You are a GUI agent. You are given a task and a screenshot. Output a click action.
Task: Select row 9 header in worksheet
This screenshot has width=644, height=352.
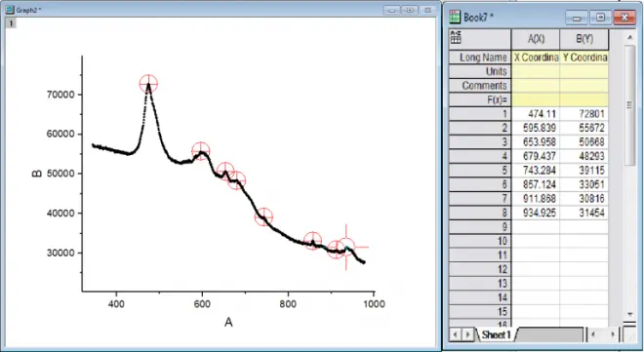pyautogui.click(x=480, y=227)
